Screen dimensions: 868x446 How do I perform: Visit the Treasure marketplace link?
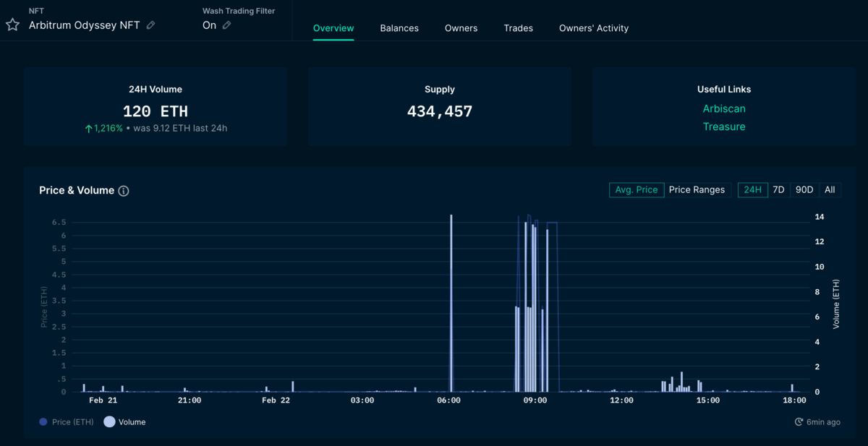(x=724, y=126)
